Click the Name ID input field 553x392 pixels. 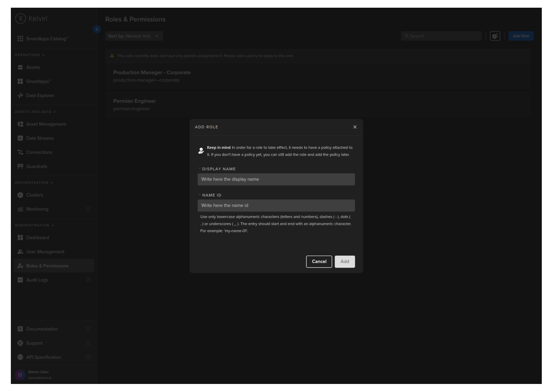[276, 205]
